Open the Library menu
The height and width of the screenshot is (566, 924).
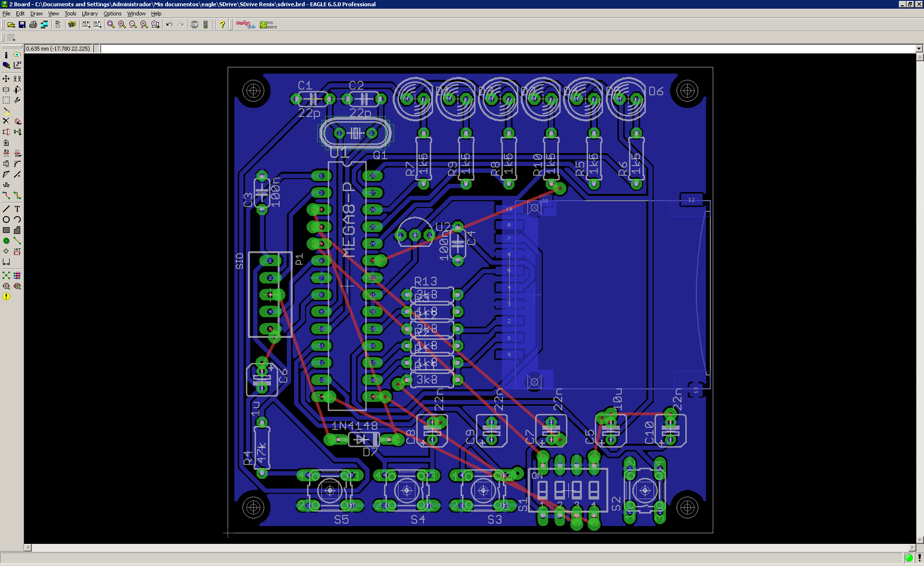pyautogui.click(x=90, y=13)
